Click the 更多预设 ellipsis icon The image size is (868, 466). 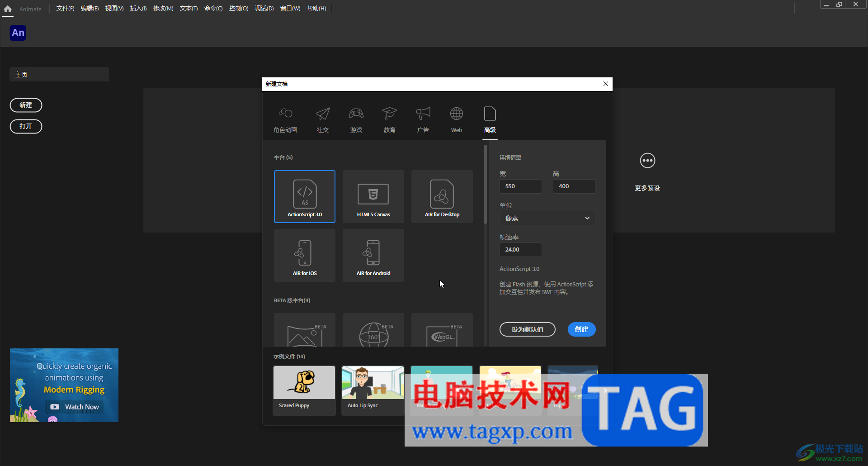click(x=647, y=160)
